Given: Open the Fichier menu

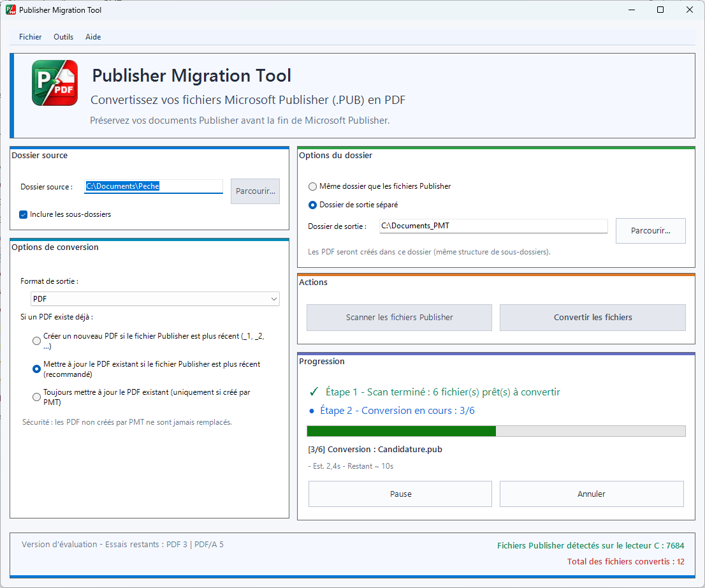Looking at the screenshot, I should click(x=30, y=37).
